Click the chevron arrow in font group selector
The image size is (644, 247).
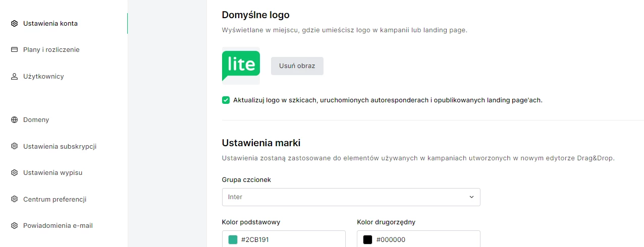(x=471, y=197)
